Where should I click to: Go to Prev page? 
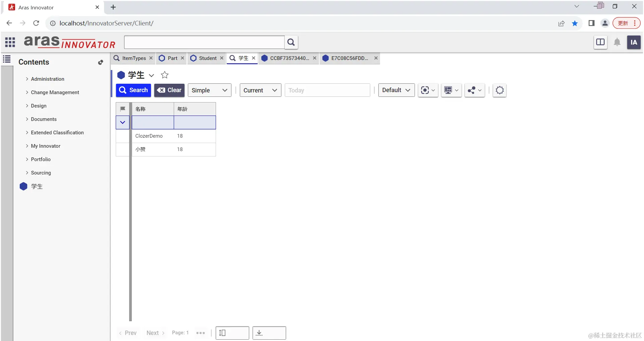[x=127, y=333]
